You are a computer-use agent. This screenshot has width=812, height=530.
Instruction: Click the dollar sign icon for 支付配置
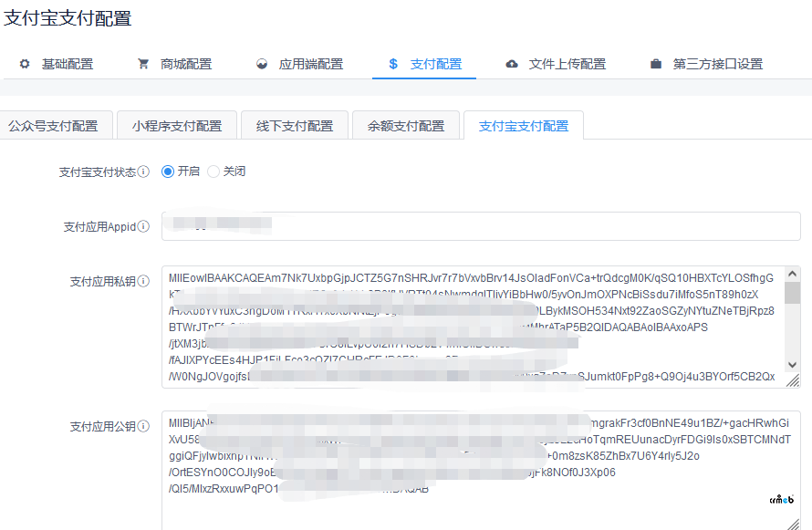[x=393, y=64]
